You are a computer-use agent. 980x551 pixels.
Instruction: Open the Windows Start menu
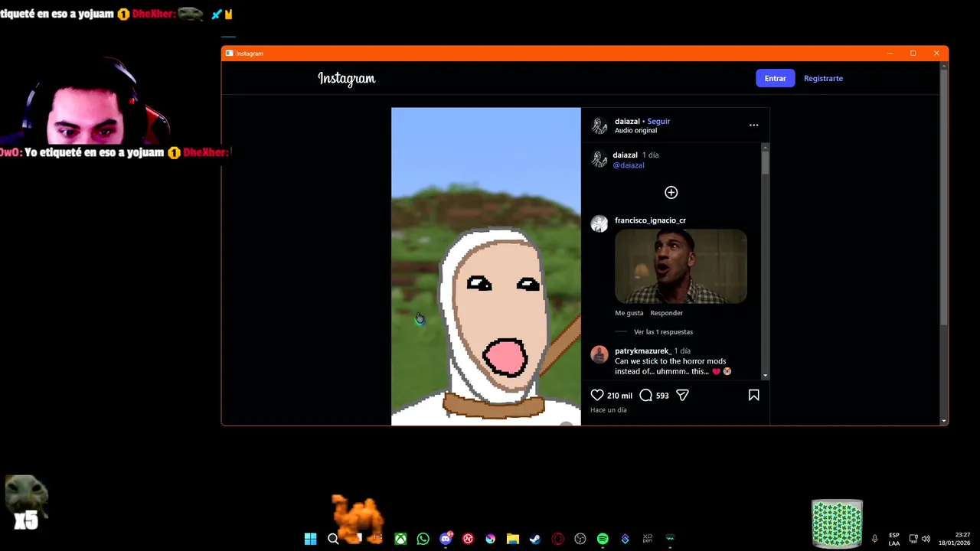click(310, 539)
